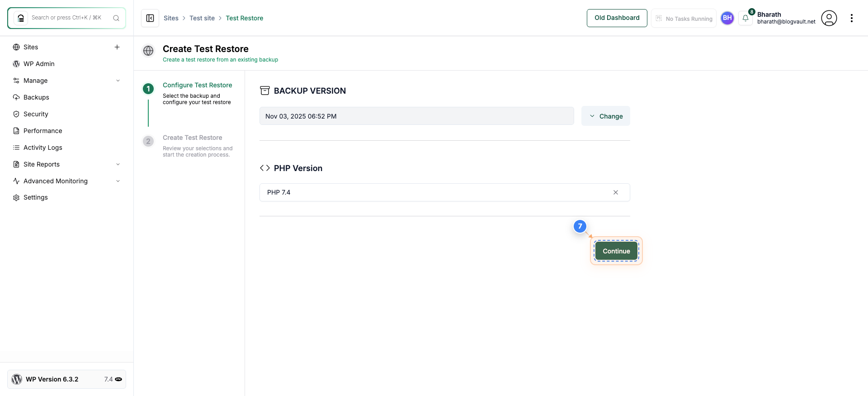Click the Bharath username text

click(769, 14)
